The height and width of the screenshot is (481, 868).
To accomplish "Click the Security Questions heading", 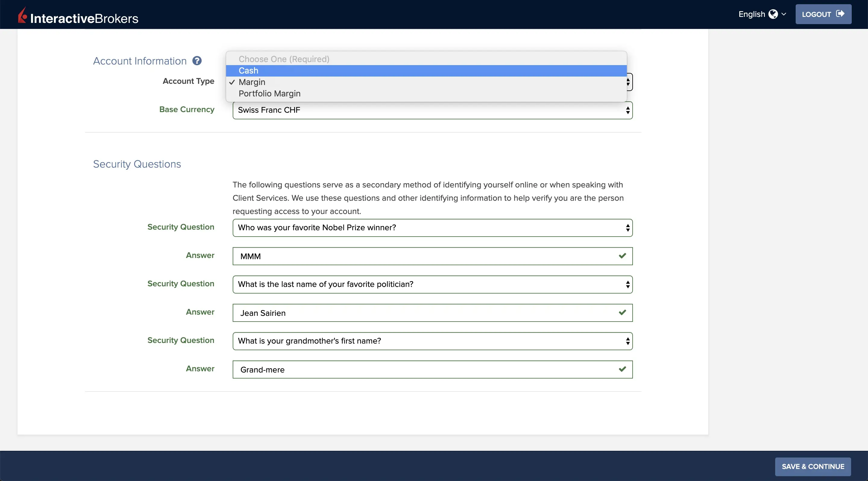I will coord(137,164).
